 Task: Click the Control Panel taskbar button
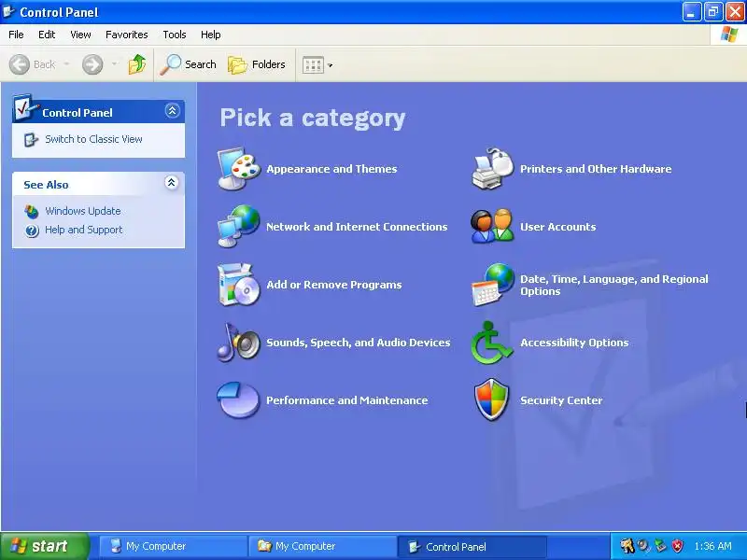point(472,546)
